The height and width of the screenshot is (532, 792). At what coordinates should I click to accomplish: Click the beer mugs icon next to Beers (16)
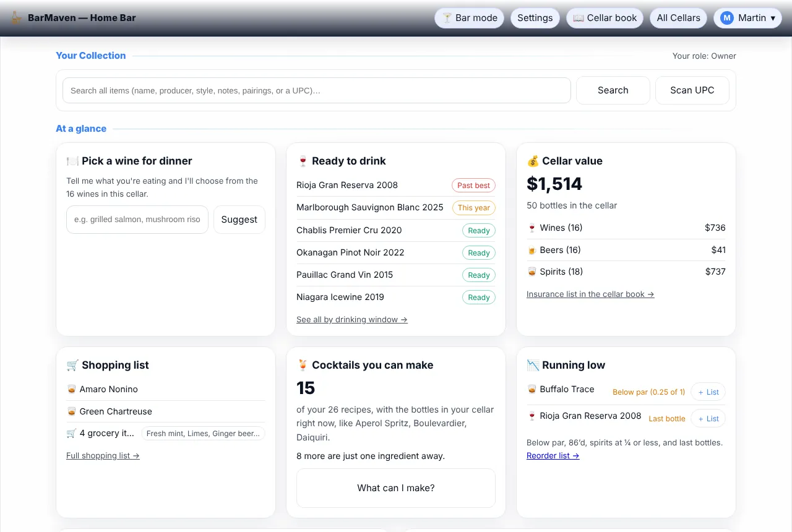coord(532,250)
